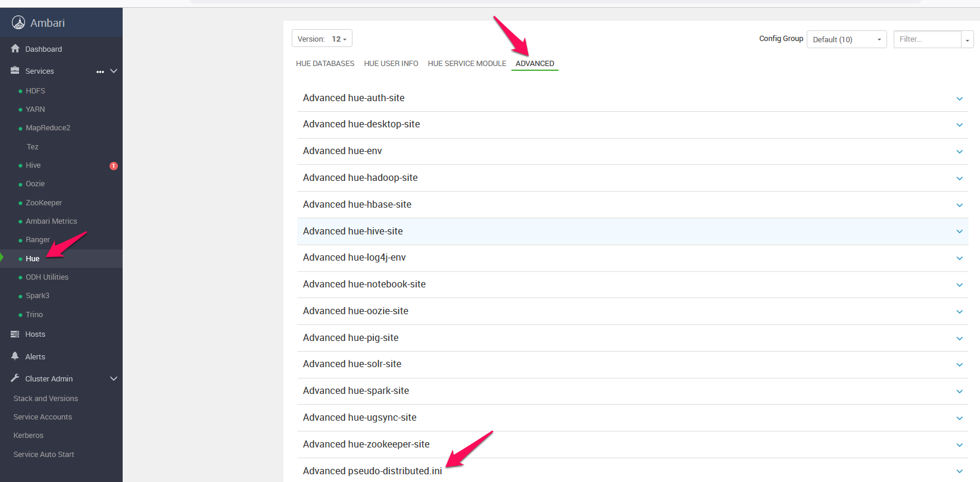The image size is (980, 482).
Task: Expand Advanced hue-hbase-site section
Action: [x=632, y=205]
